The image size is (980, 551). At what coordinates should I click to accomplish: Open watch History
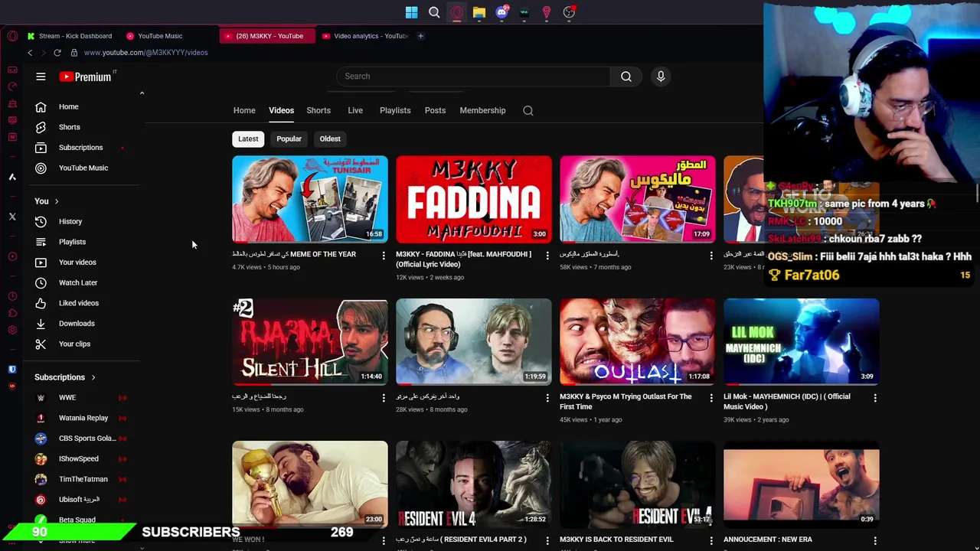pyautogui.click(x=70, y=222)
